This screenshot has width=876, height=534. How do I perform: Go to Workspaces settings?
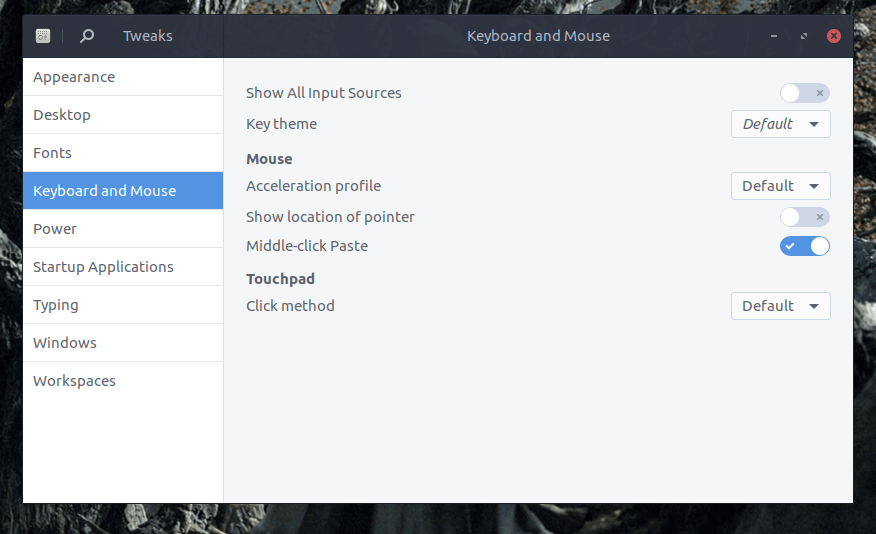pos(123,381)
